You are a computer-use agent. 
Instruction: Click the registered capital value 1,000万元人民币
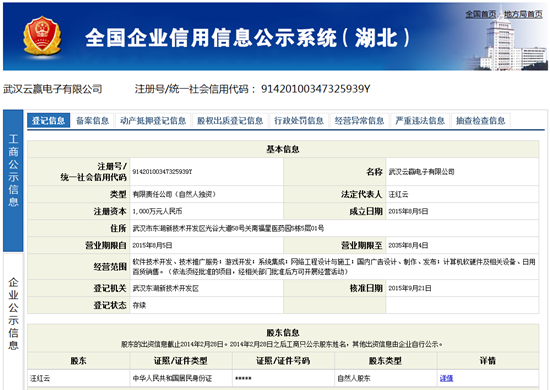pos(157,211)
